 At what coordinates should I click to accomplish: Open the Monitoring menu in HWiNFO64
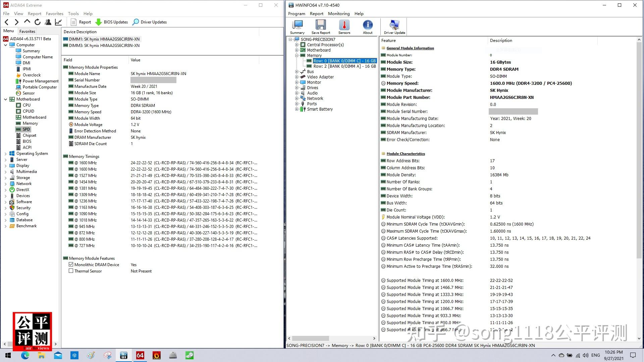(x=338, y=13)
